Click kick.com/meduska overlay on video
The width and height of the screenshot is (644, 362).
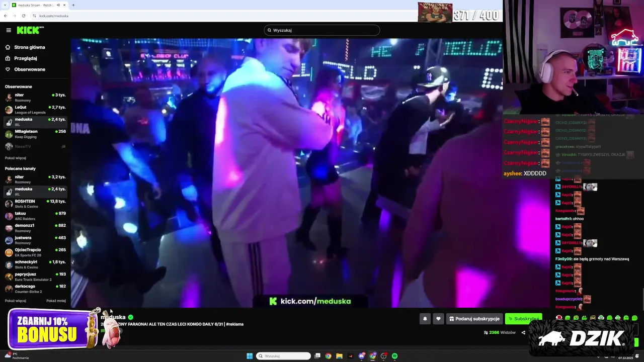coord(310,301)
